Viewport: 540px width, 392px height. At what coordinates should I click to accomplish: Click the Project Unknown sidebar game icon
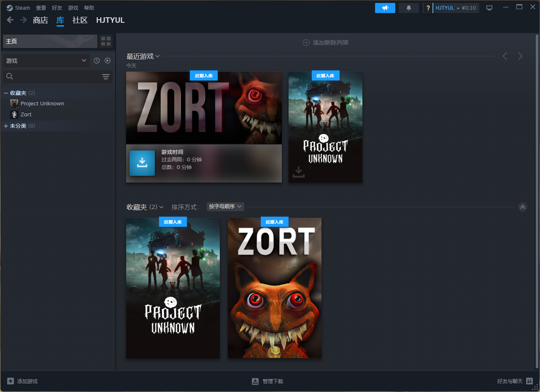pos(14,103)
